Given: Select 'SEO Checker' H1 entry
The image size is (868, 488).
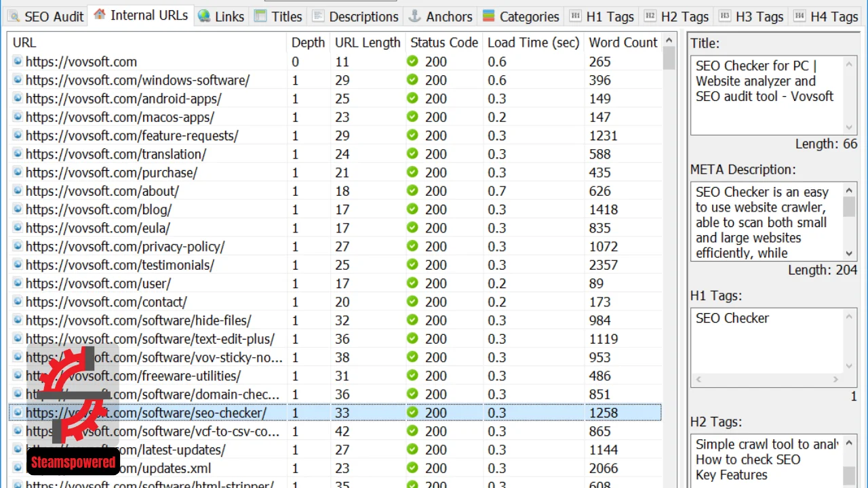Looking at the screenshot, I should click(x=732, y=318).
